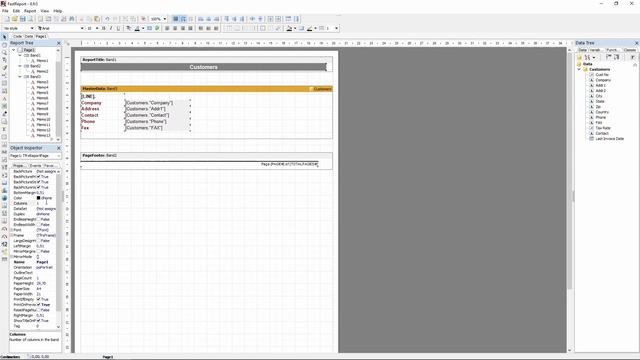Click the fill color bucket icon
The height and width of the screenshot is (360, 640).
289,28
